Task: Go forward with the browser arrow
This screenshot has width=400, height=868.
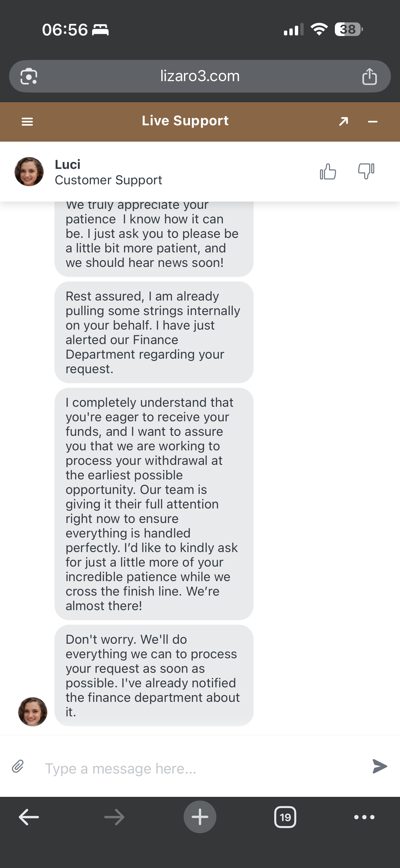Action: tap(114, 817)
